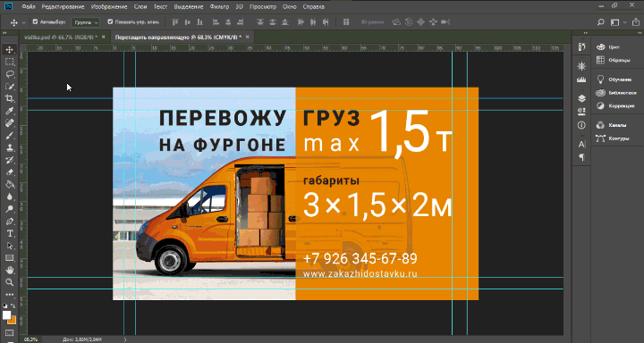Select the Zoom magnifier tool
644x343 pixels.
click(x=10, y=282)
